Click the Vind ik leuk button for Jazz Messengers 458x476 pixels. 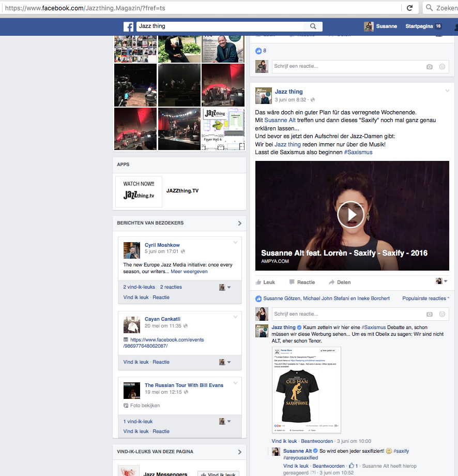tap(218, 474)
